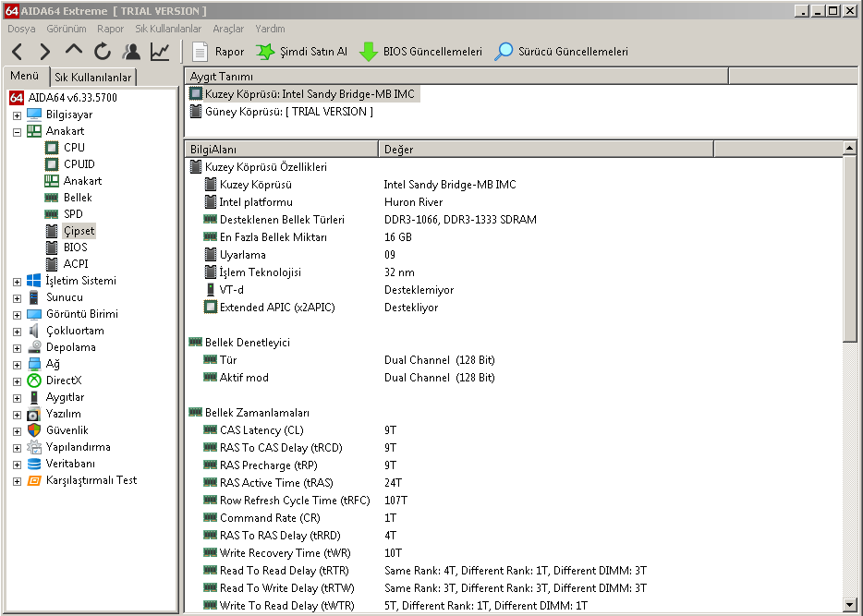
Task: Open Sürücü Güncellemeleri
Action: pos(562,52)
